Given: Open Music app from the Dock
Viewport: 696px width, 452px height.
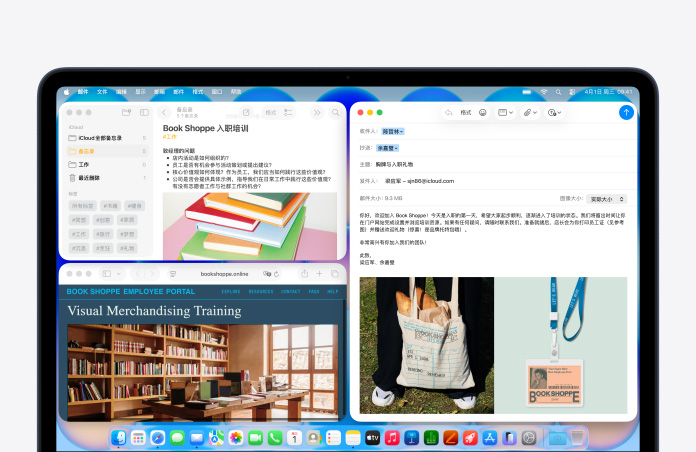Looking at the screenshot, I should 392,438.
